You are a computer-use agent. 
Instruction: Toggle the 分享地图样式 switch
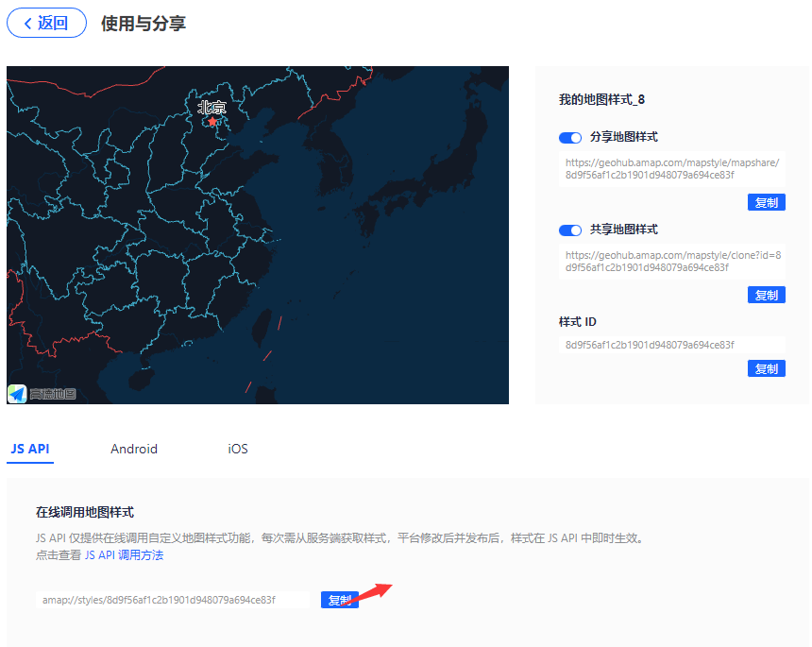(x=570, y=138)
